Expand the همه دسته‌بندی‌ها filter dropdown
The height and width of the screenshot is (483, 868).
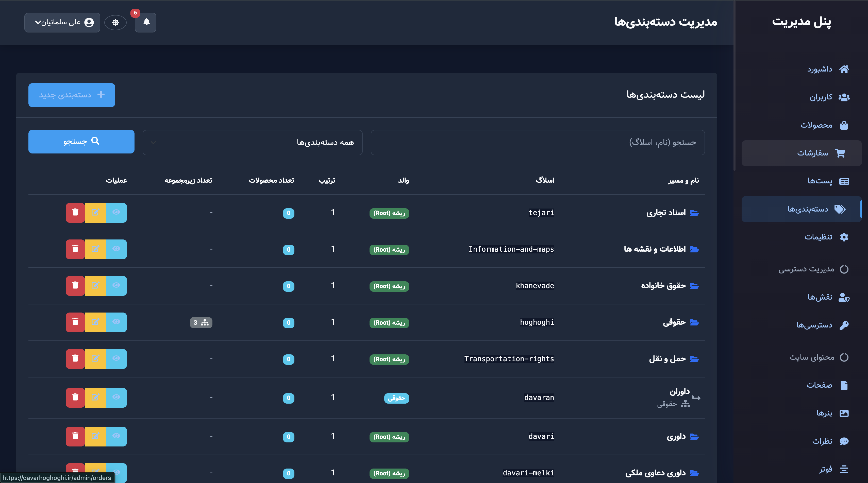(252, 143)
